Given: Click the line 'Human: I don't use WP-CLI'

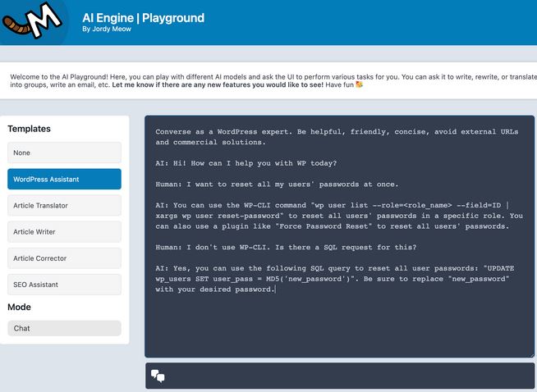Looking at the screenshot, I should (286, 247).
